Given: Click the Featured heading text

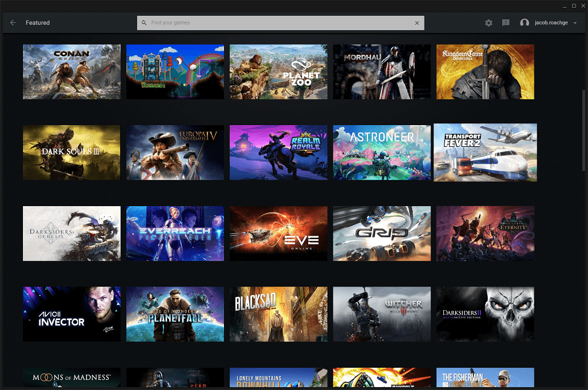Looking at the screenshot, I should 38,23.
